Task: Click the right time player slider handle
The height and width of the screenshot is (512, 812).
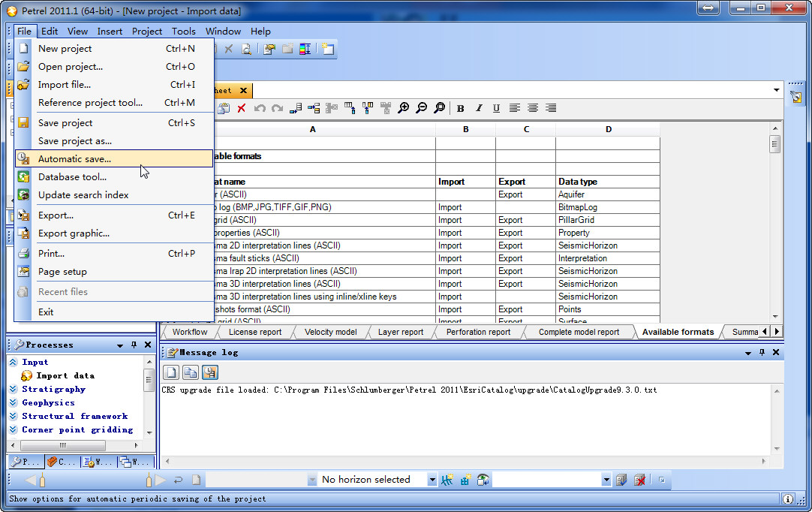Action: pos(149,480)
